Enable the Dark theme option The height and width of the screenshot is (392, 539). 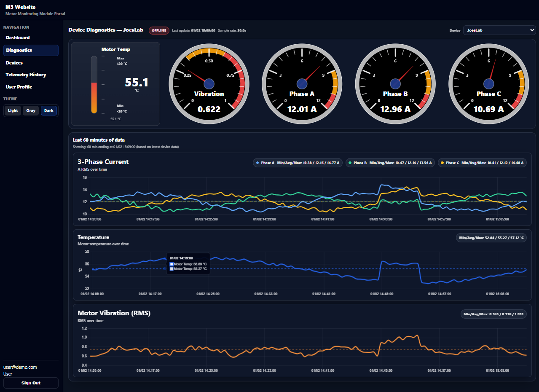pyautogui.click(x=49, y=110)
